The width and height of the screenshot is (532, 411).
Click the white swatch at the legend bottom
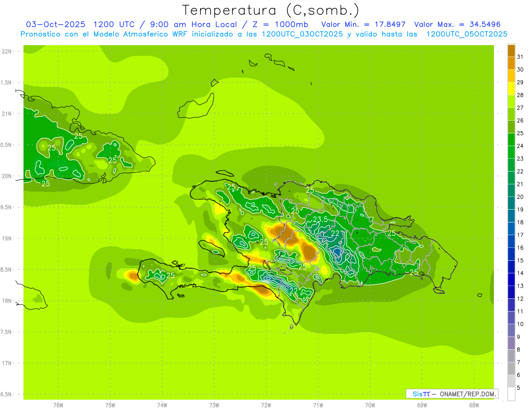511,394
